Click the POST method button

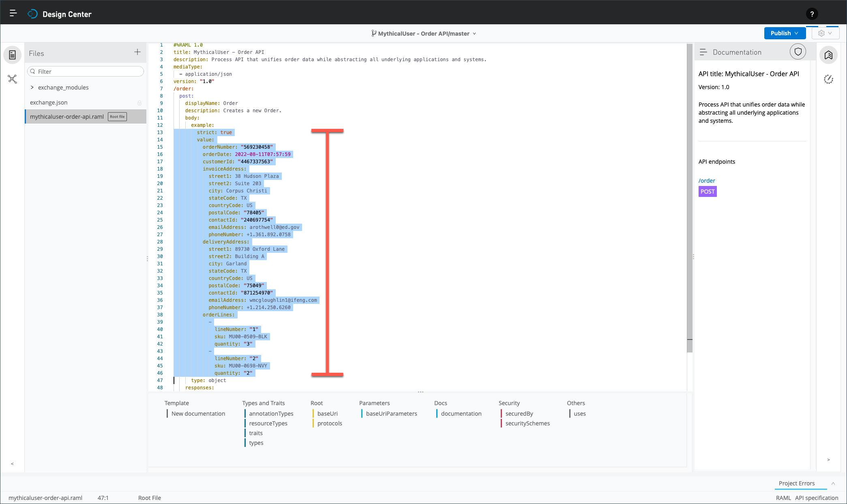(708, 192)
